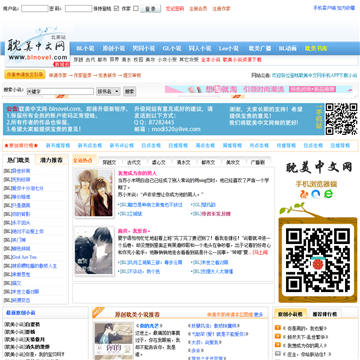Click the 注册会员 link

(x=198, y=9)
